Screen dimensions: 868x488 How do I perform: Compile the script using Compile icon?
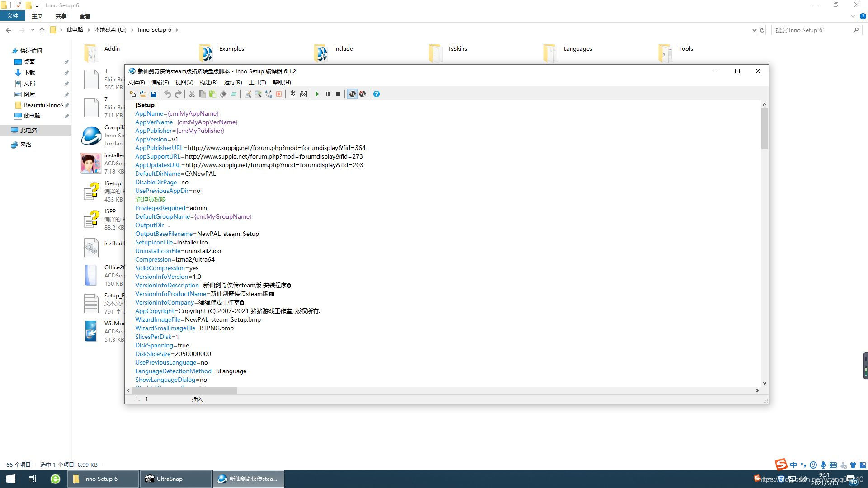(293, 94)
